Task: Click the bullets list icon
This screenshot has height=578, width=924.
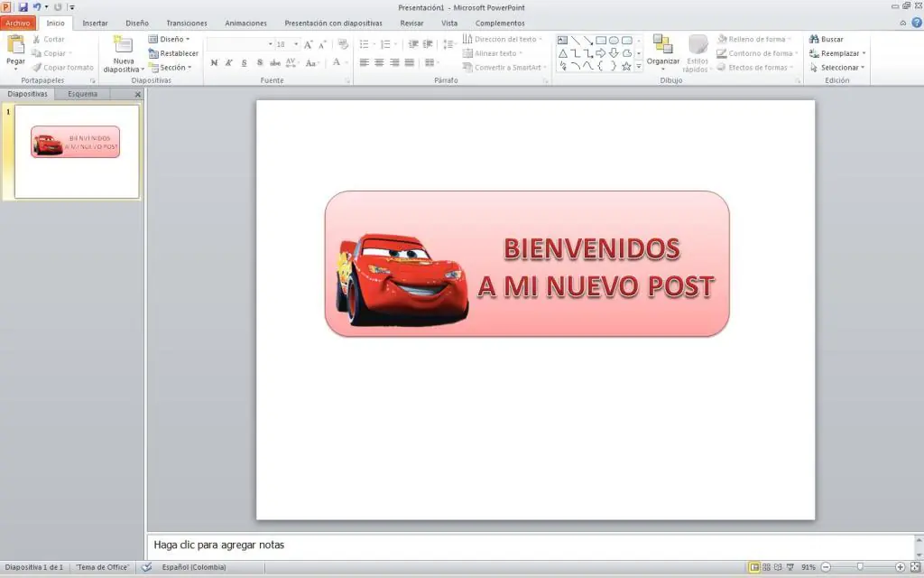Action: coord(365,44)
